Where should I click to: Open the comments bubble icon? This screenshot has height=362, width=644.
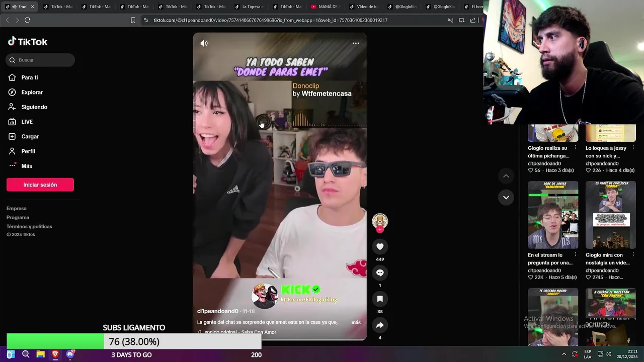pyautogui.click(x=380, y=273)
